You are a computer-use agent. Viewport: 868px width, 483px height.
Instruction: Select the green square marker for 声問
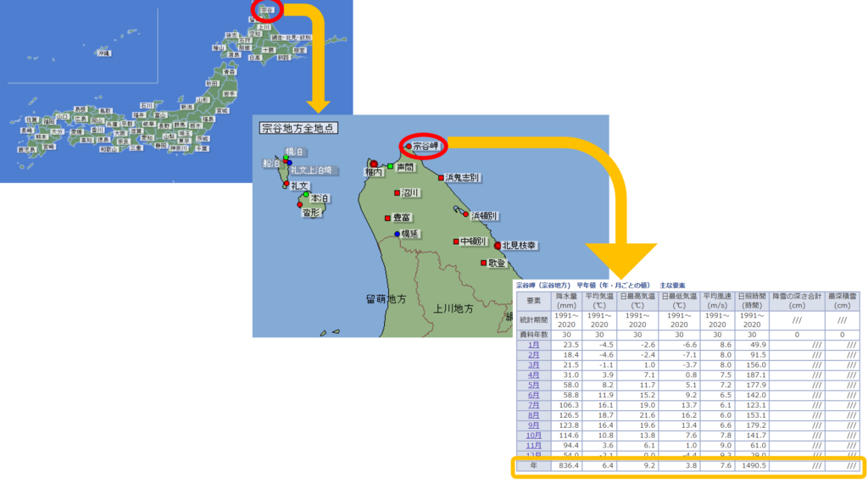pos(390,167)
